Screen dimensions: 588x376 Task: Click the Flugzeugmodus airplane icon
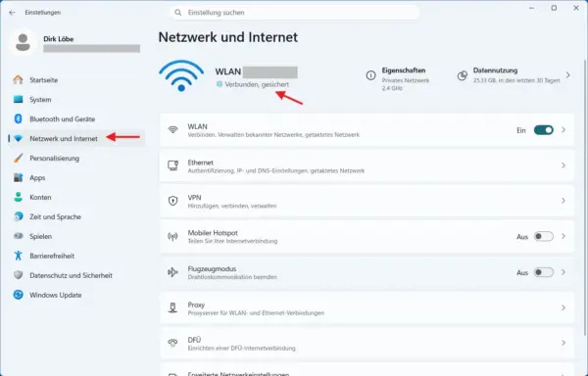point(172,272)
